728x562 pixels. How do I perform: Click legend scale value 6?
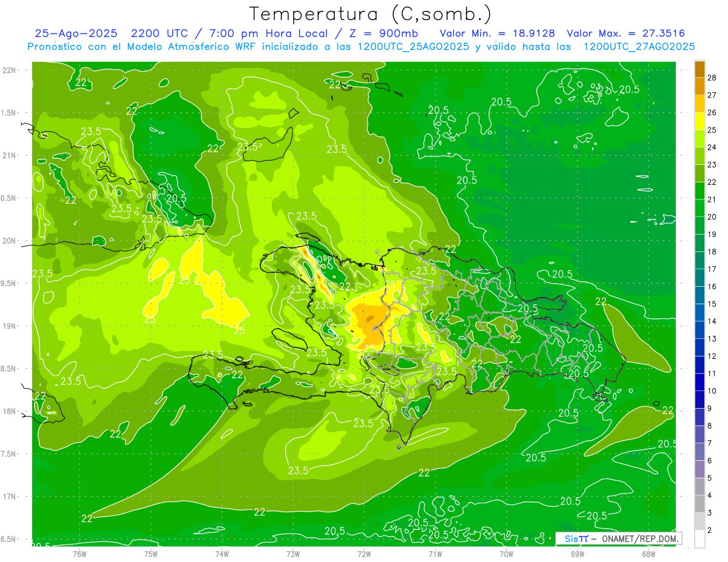(710, 461)
